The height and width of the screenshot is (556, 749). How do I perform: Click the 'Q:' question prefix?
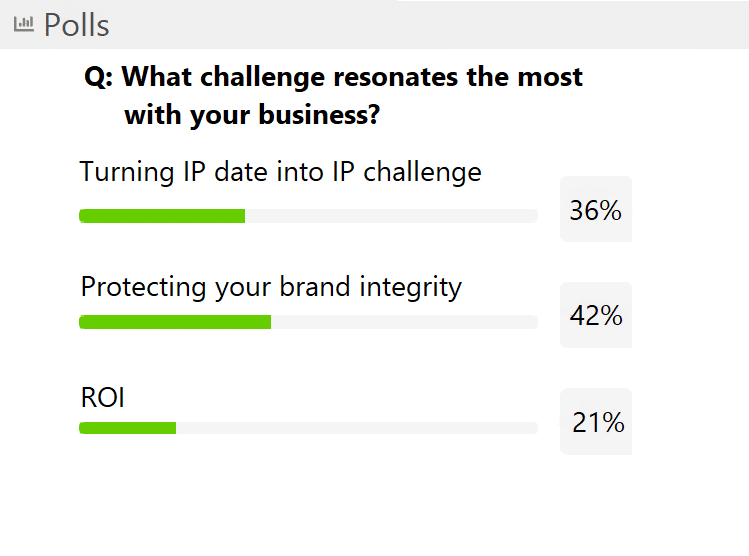[98, 77]
